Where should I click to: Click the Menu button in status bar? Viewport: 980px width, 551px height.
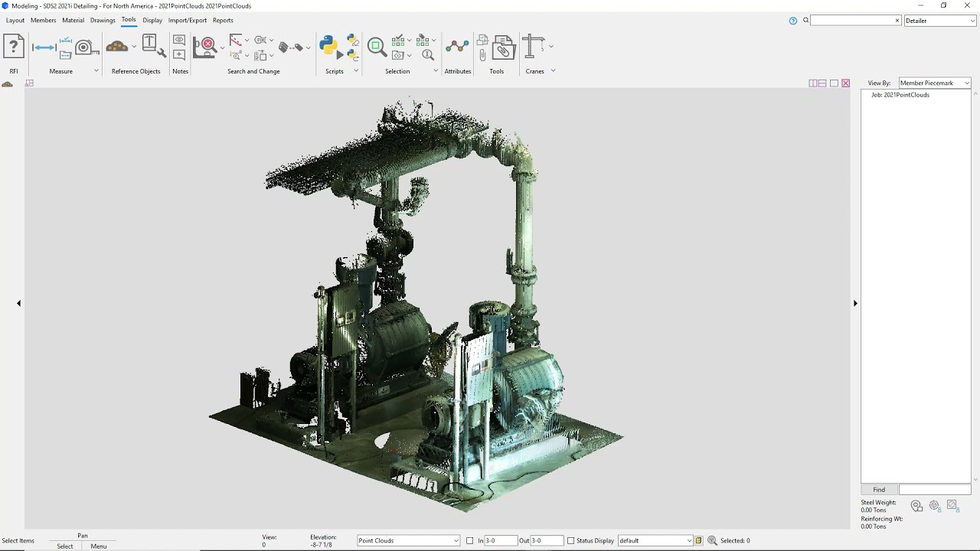click(99, 546)
